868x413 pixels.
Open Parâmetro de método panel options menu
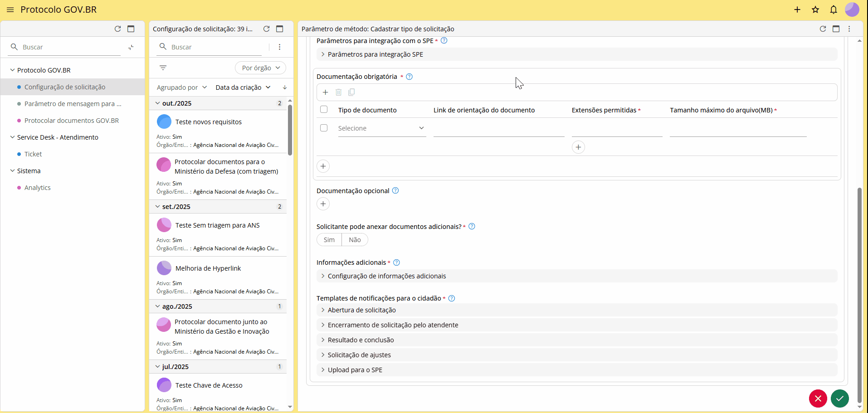coord(849,29)
